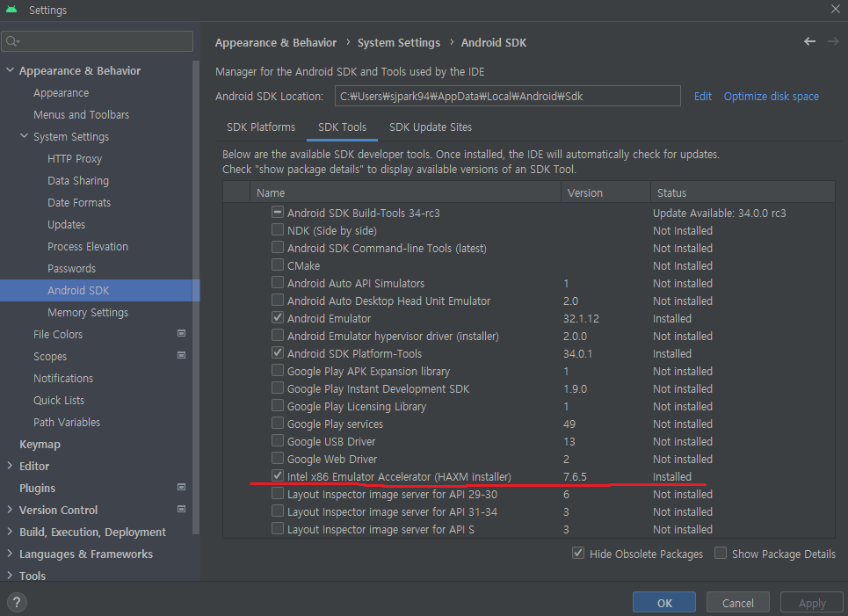Check the CMake checkbox

point(278,265)
